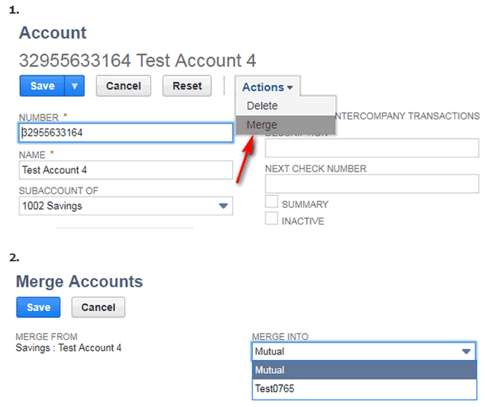Click Cancel on the Merge Accounts page

(x=98, y=307)
